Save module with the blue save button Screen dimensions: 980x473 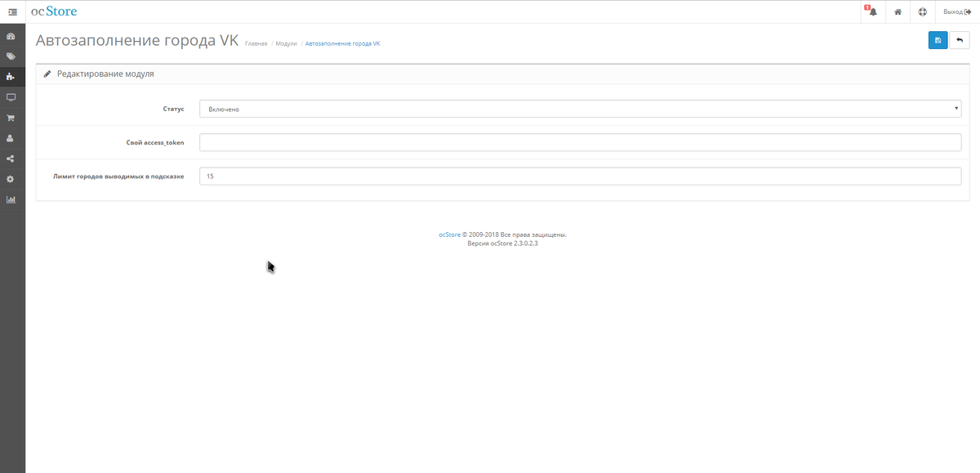[938, 41]
